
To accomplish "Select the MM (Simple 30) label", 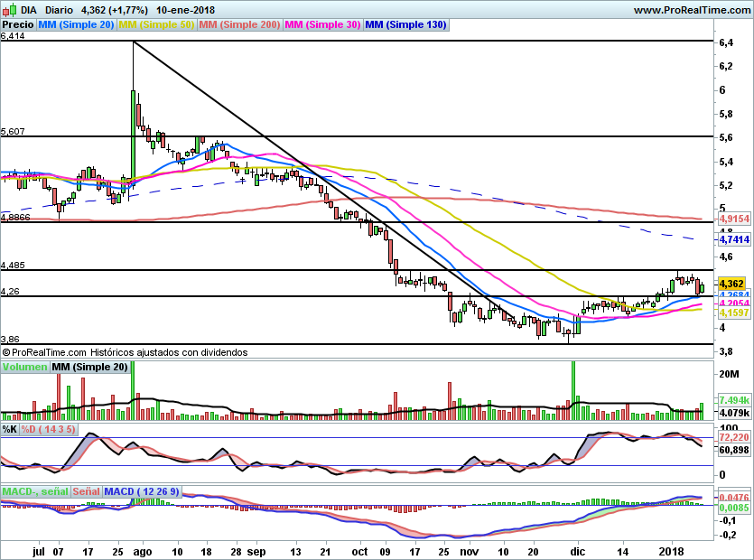I will point(322,25).
